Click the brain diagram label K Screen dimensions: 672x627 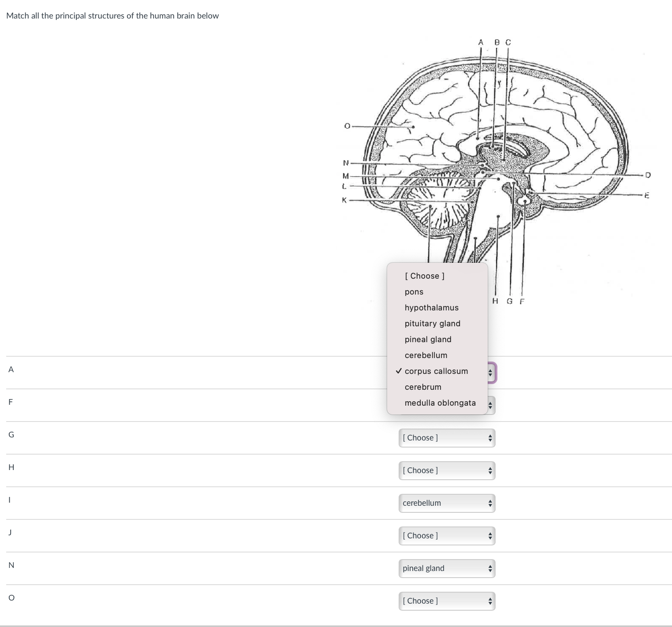(x=343, y=199)
